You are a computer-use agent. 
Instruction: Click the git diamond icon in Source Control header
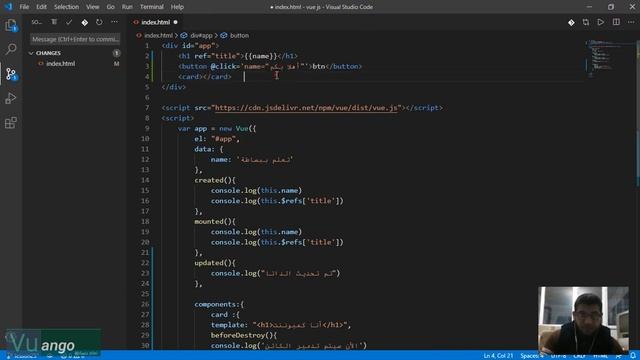click(x=84, y=22)
